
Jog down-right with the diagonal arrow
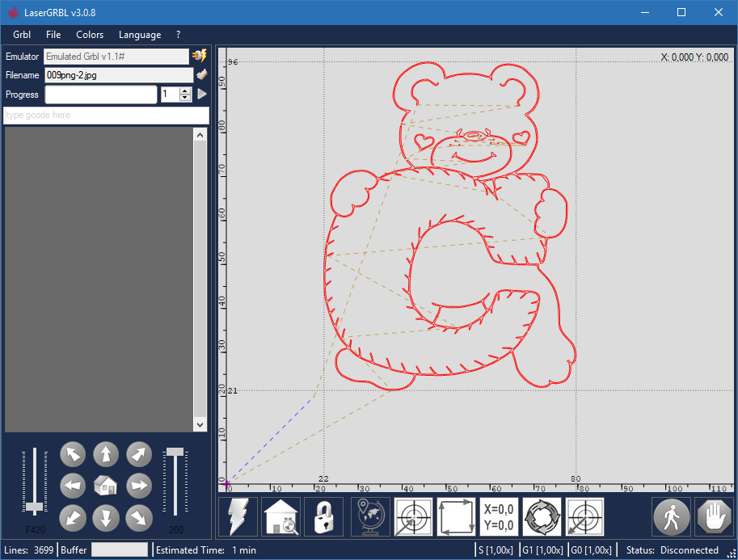[x=139, y=518]
